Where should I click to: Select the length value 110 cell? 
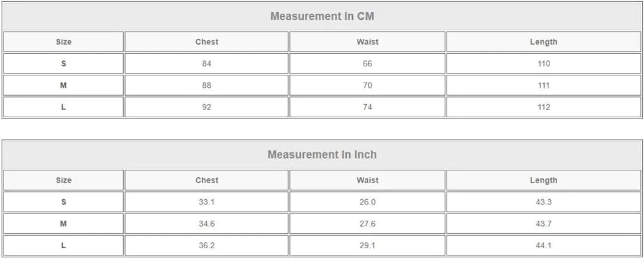point(544,64)
